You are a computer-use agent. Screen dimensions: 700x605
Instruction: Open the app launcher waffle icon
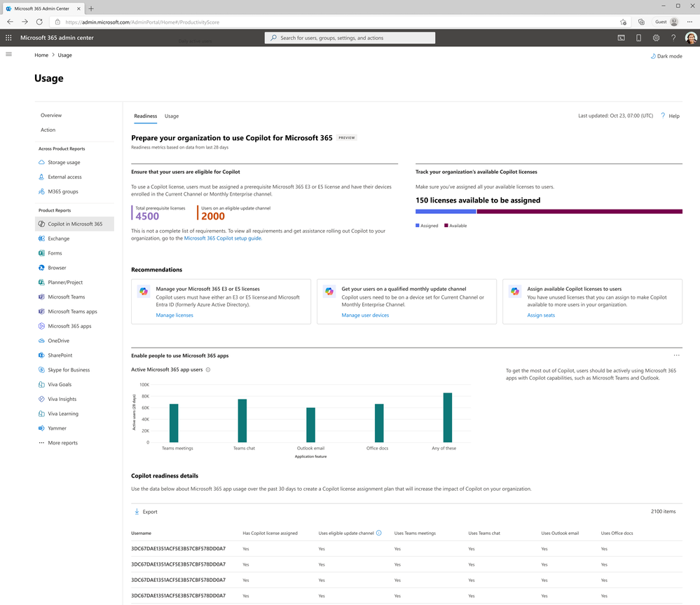[8, 38]
